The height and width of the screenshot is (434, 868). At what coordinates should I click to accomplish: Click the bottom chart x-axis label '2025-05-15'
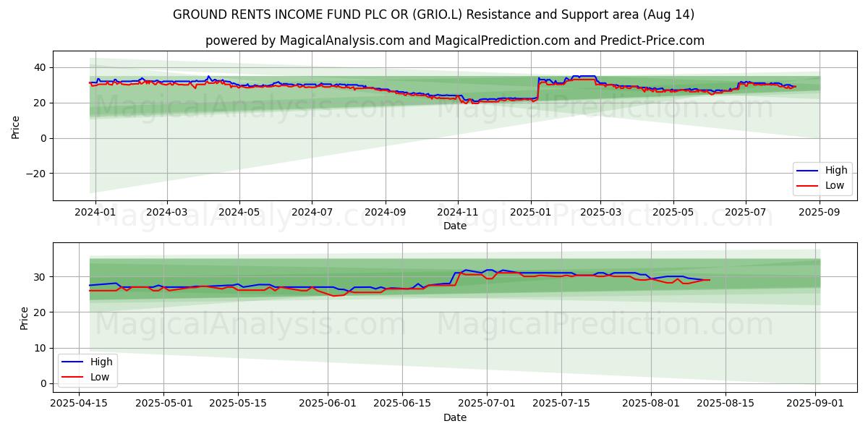(x=238, y=404)
